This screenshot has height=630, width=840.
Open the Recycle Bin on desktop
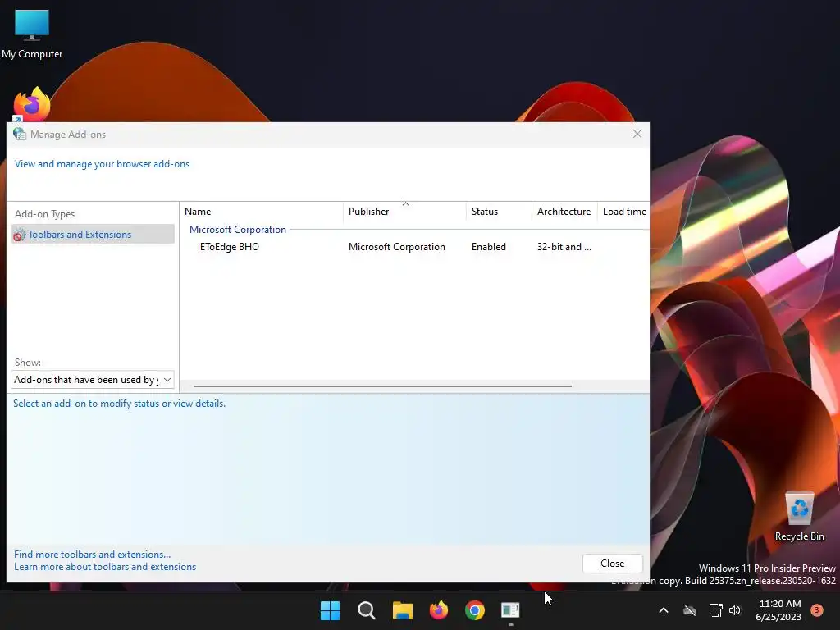pos(799,517)
